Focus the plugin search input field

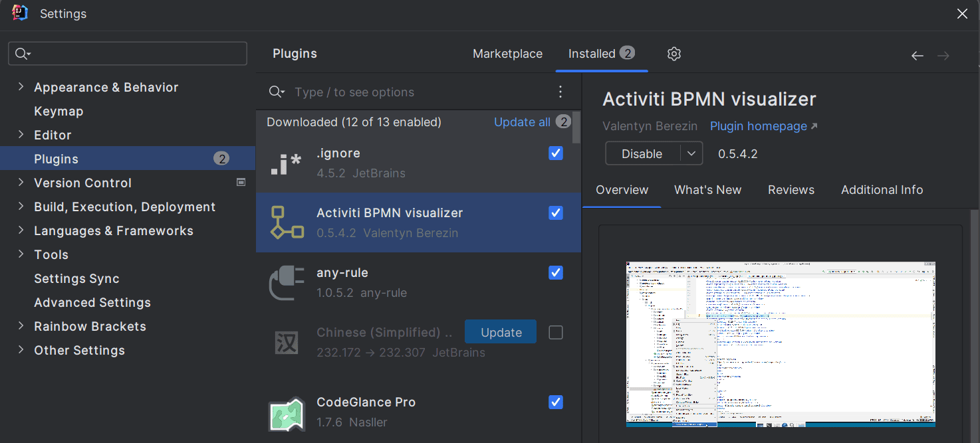[x=419, y=92]
